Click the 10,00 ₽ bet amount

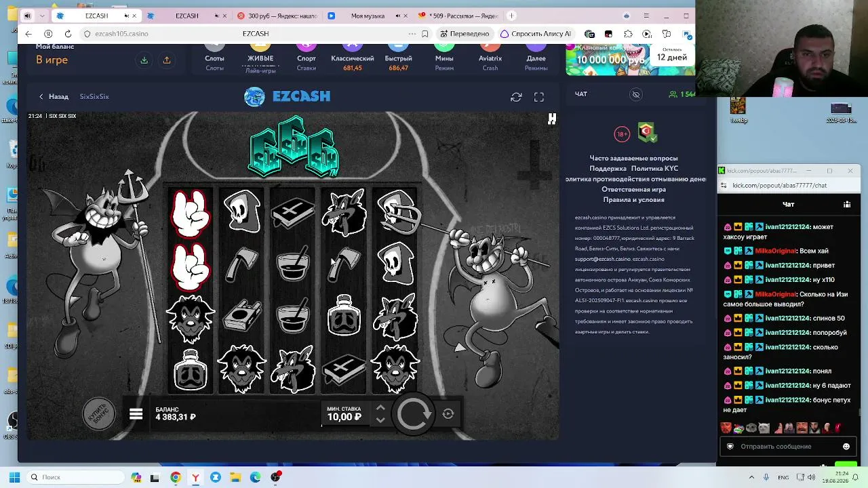[x=344, y=417]
